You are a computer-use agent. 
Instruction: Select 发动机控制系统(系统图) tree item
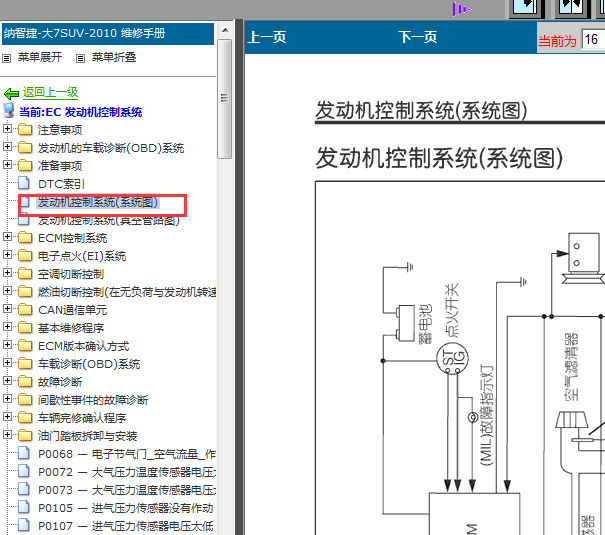click(98, 202)
